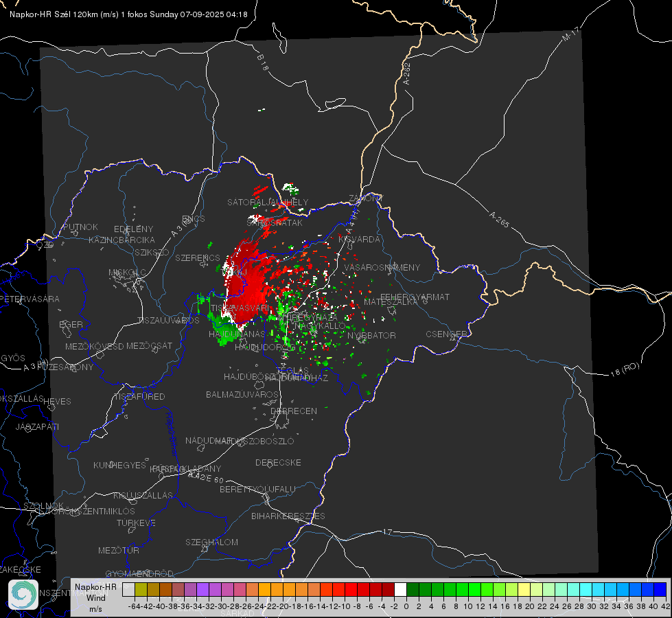672x618 pixels.
Task: Click the 18 (RO) road label
Action: coord(625,369)
